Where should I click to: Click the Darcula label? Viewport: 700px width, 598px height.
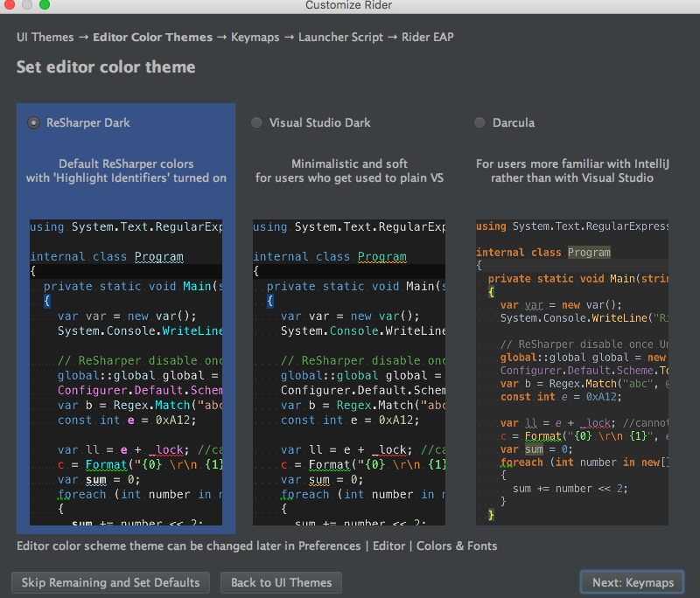(x=514, y=122)
